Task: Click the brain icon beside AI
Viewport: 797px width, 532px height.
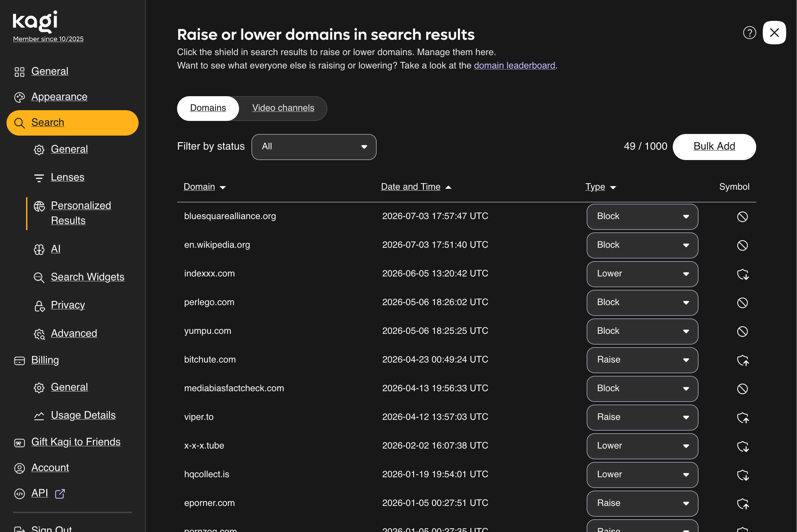Action: tap(39, 250)
